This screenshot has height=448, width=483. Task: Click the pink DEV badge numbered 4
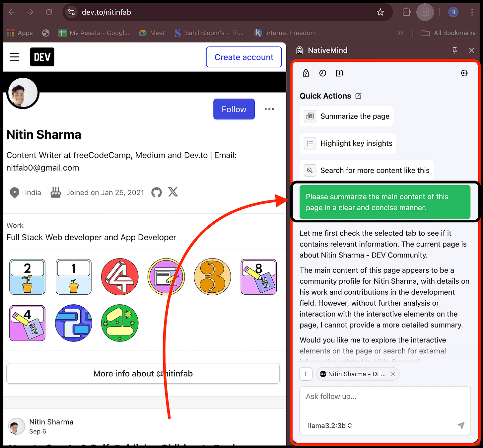pyautogui.click(x=27, y=323)
